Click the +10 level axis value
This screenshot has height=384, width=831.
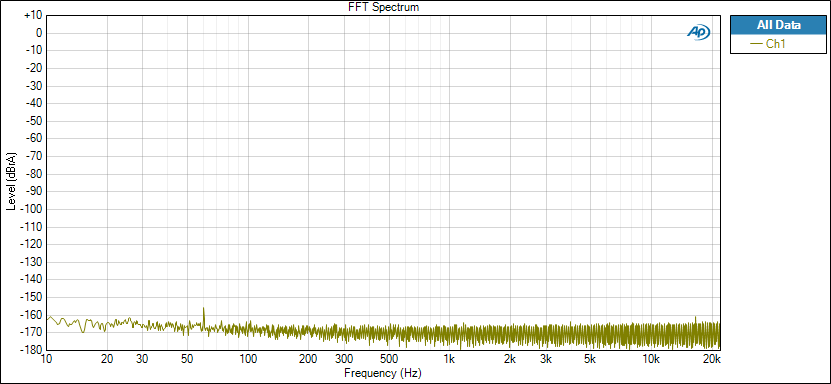[33, 16]
